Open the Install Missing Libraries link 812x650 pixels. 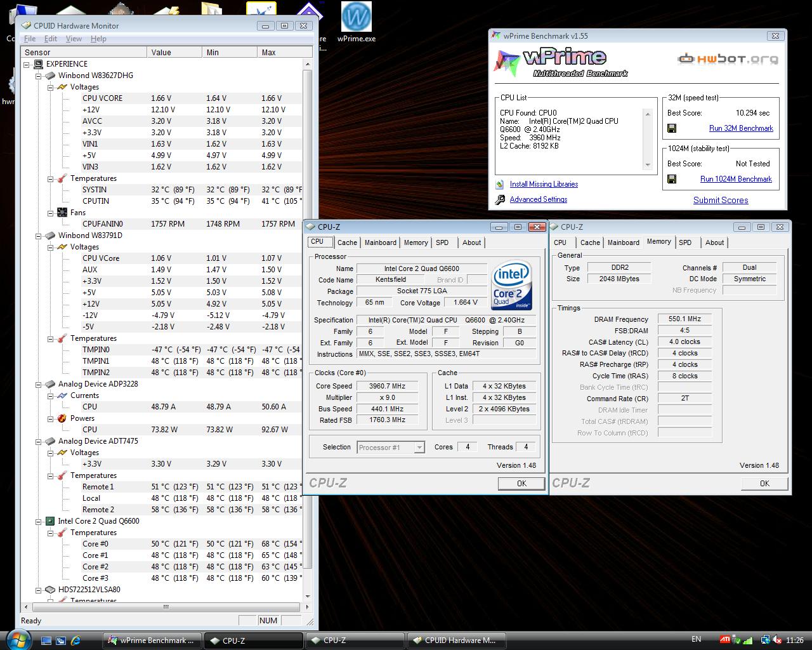click(x=544, y=184)
